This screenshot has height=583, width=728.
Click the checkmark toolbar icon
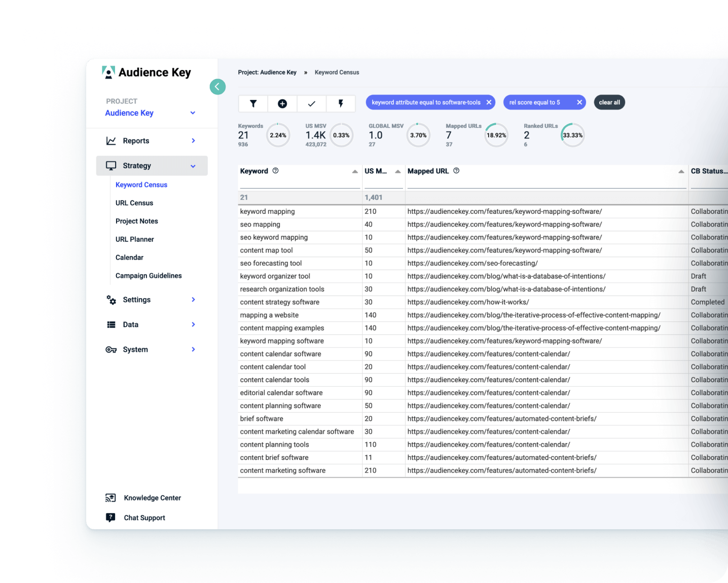312,103
